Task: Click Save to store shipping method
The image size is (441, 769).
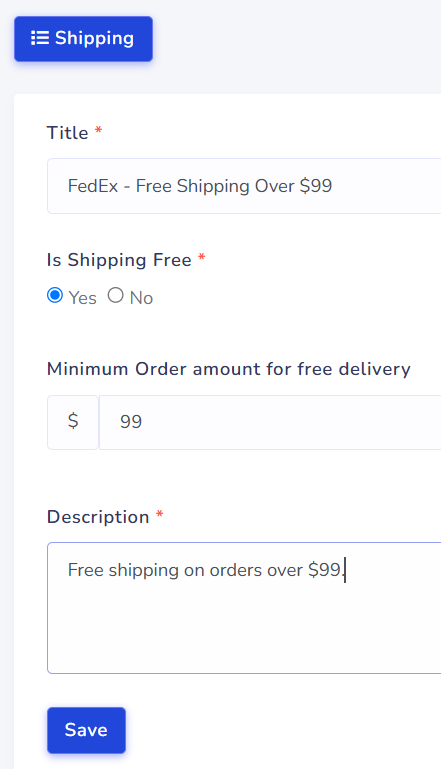Action: point(86,730)
